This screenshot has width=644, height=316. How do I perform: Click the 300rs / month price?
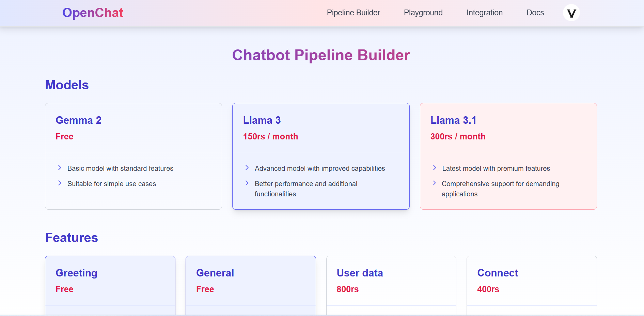tap(458, 137)
